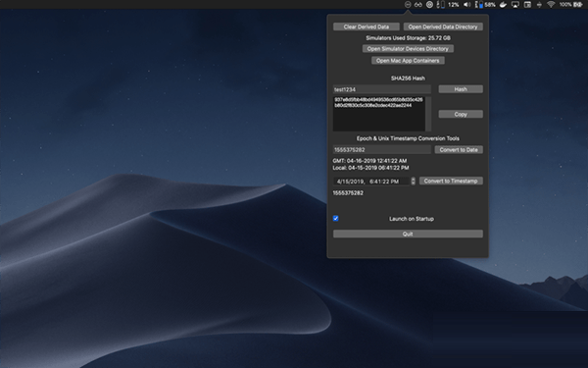
Task: Open the AirPlay display icon
Action: click(x=515, y=5)
